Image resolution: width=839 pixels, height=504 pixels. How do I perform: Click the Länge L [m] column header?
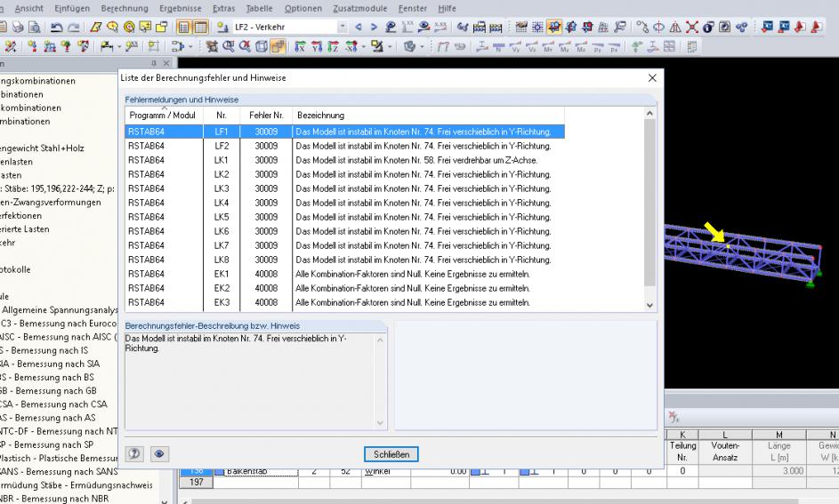click(x=778, y=451)
